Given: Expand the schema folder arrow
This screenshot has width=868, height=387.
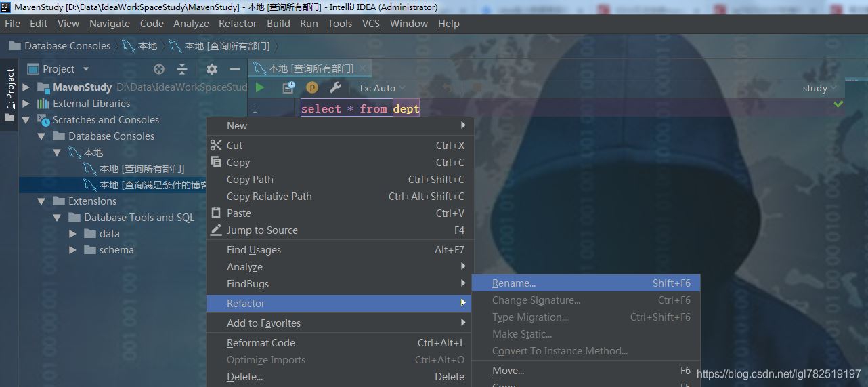Looking at the screenshot, I should (73, 250).
